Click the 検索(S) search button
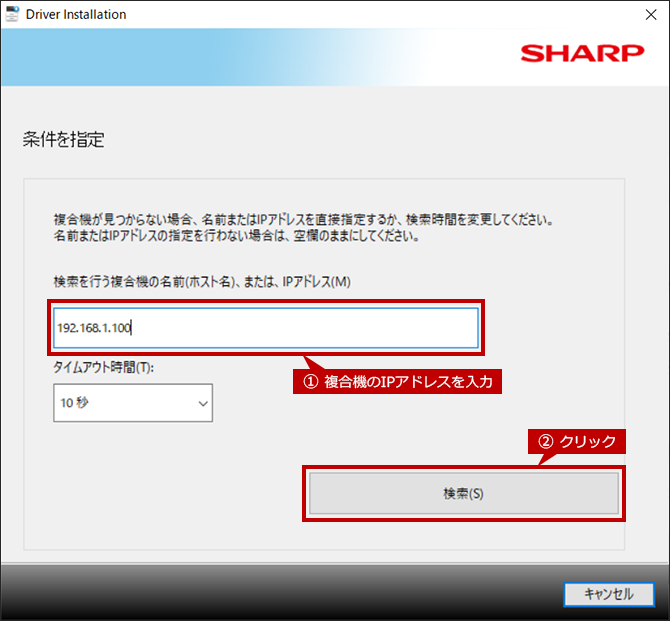670x621 pixels. [464, 493]
